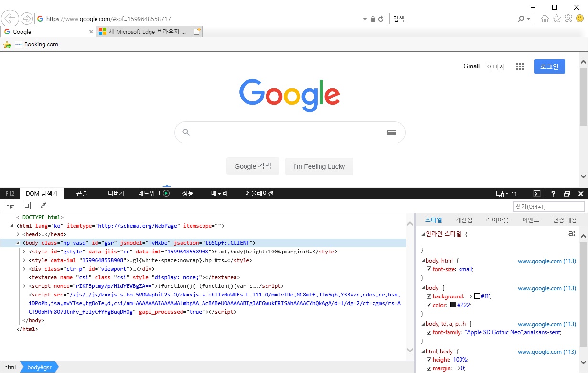
Task: Switch to the 메모리 tab
Action: (219, 194)
